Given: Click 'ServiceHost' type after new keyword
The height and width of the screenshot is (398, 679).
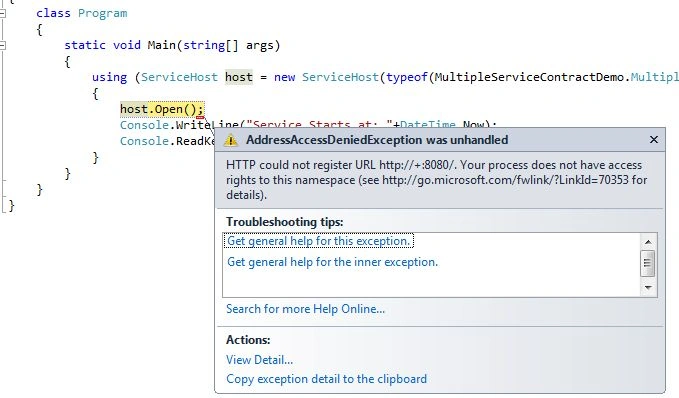Looking at the screenshot, I should click(x=340, y=78).
